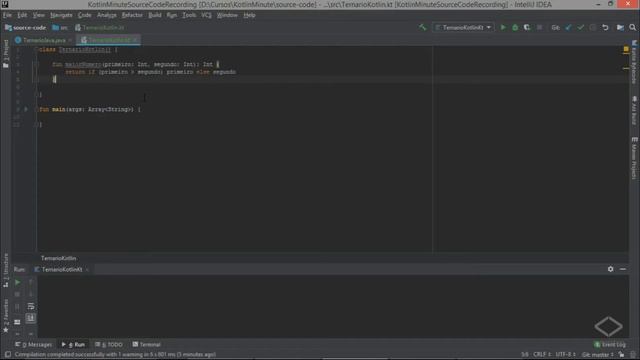Open the TernarioKotlinKt run configuration dropdown
Screen dimensions: 640x360
[x=463, y=27]
